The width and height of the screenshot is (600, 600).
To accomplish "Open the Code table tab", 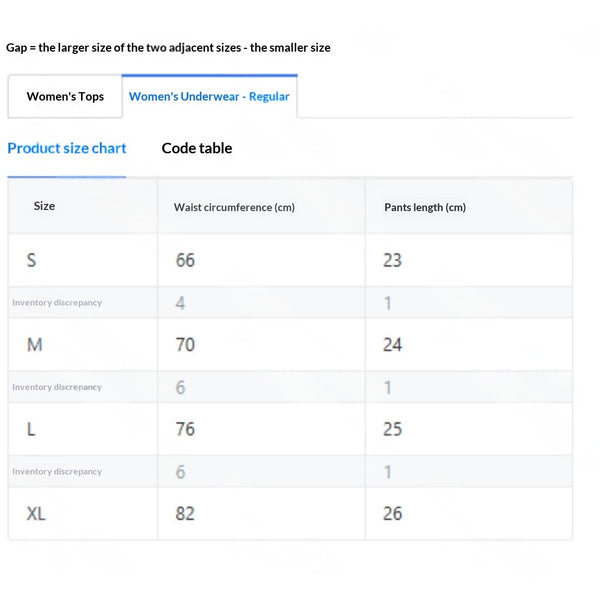I will pos(197,148).
